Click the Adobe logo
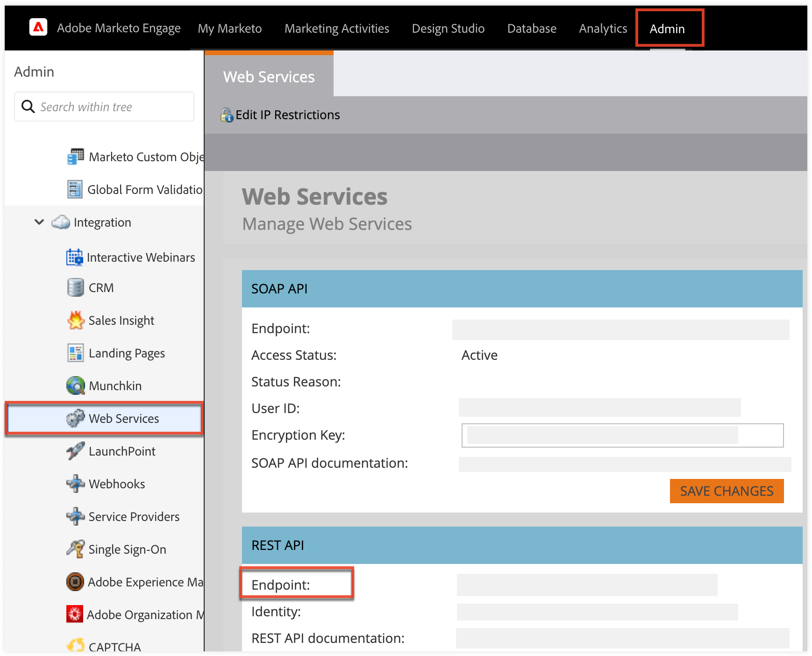This screenshot has width=812, height=656. coord(38,28)
